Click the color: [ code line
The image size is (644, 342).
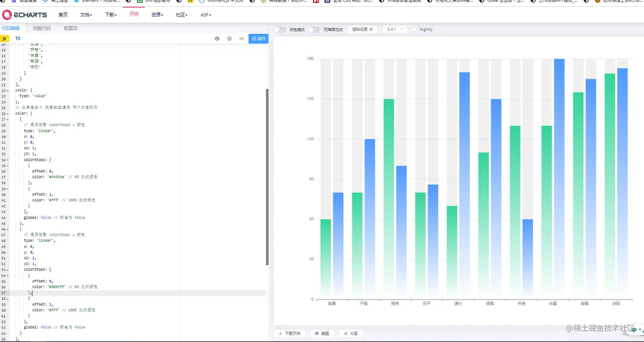[x=23, y=114]
